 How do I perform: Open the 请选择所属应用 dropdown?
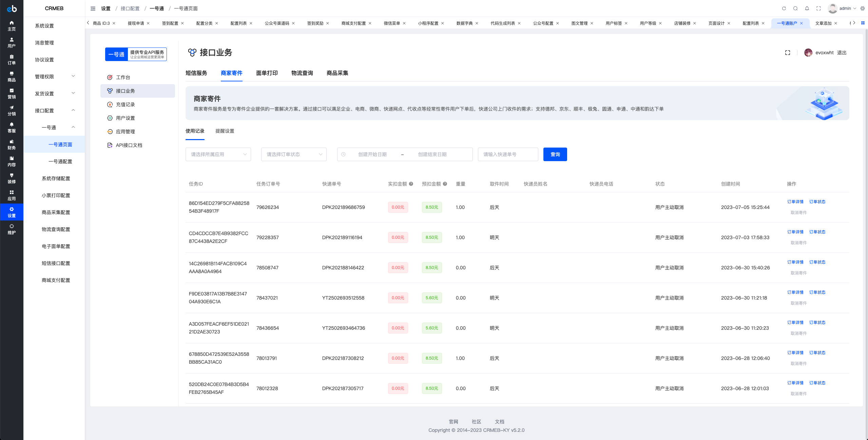click(218, 154)
